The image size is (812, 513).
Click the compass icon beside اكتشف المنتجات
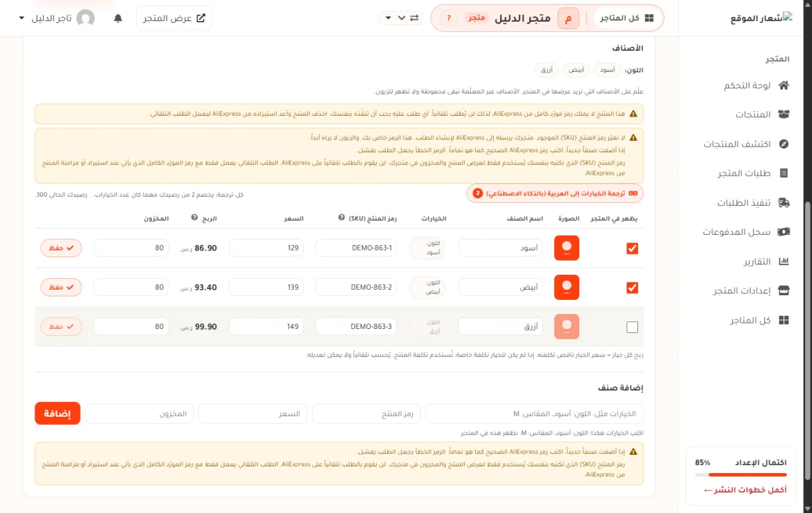784,144
